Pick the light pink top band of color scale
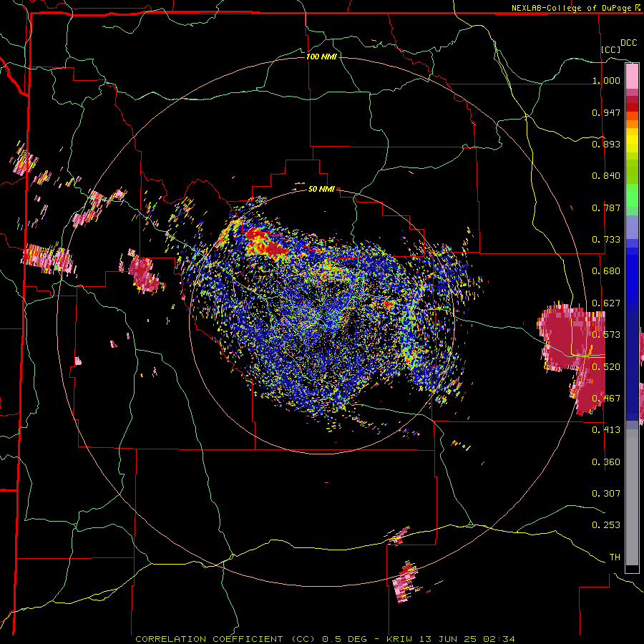 [x=632, y=76]
